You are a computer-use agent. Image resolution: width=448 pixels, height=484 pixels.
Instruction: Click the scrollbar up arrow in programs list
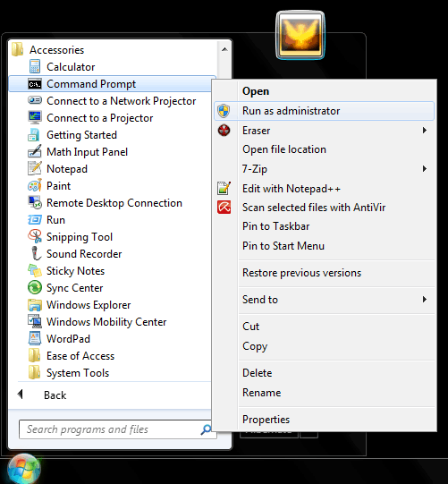pyautogui.click(x=224, y=49)
